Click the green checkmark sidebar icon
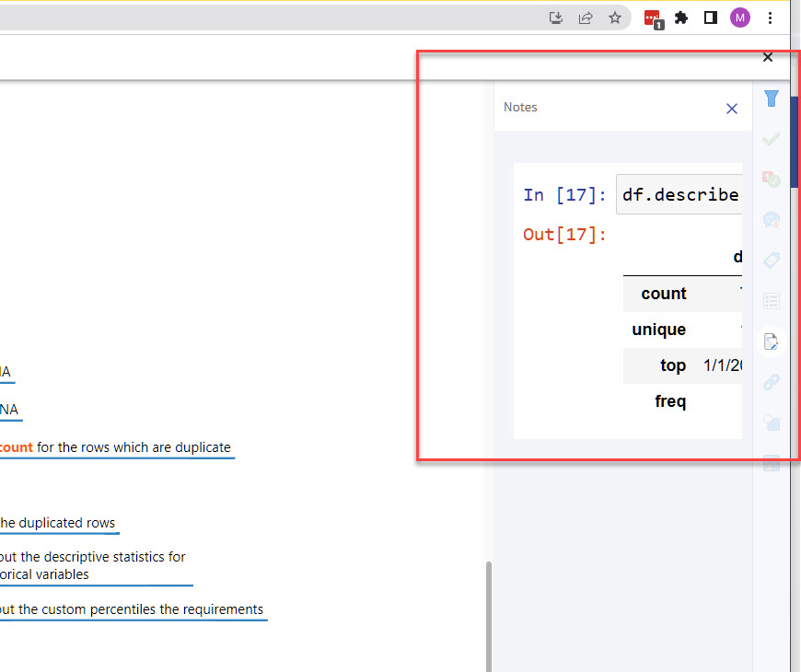Viewport: 801px width, 672px height. click(772, 139)
